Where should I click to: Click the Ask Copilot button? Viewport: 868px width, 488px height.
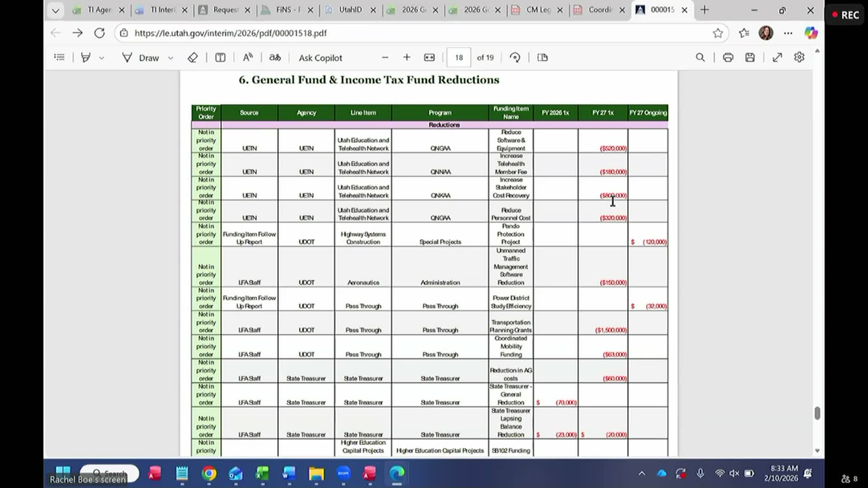(x=320, y=58)
